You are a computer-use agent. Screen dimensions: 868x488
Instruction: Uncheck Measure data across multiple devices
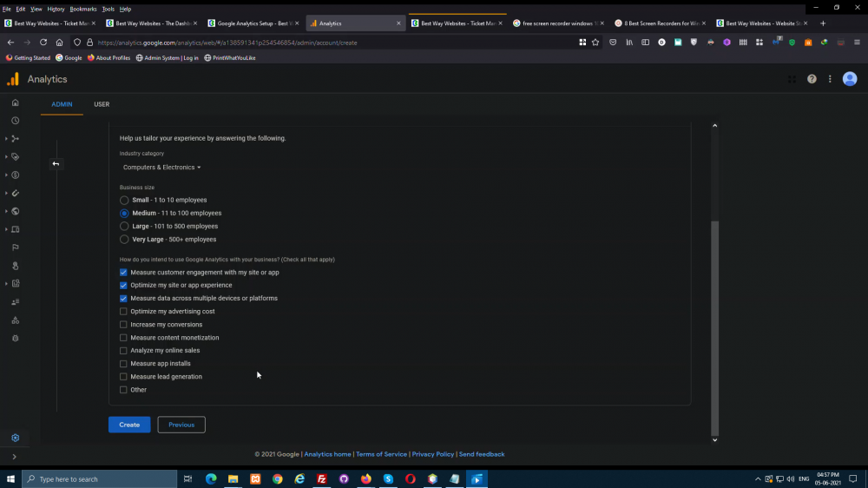[x=123, y=298]
